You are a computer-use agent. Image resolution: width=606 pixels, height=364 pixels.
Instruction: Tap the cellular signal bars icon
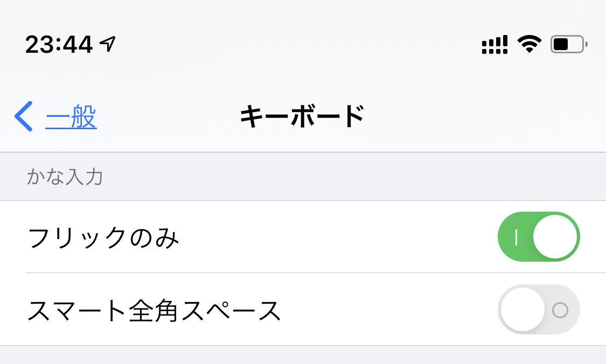pyautogui.click(x=494, y=45)
